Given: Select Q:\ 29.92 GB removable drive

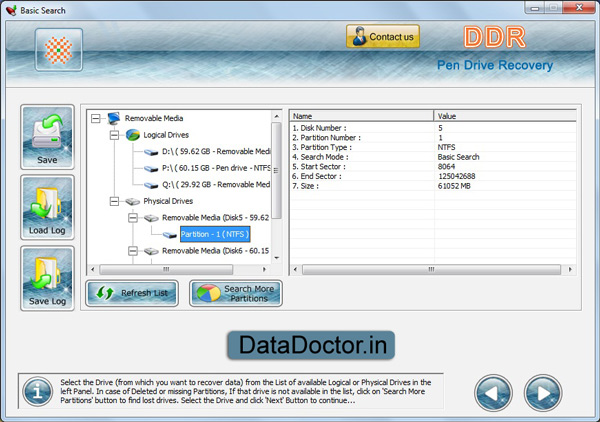Looking at the screenshot, I should point(216,185).
